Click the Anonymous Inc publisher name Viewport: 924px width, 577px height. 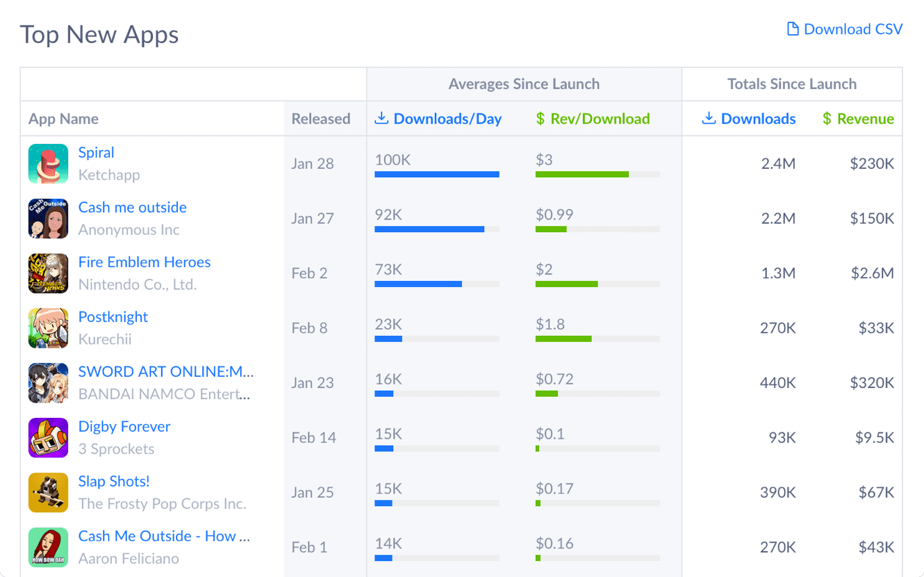point(129,230)
